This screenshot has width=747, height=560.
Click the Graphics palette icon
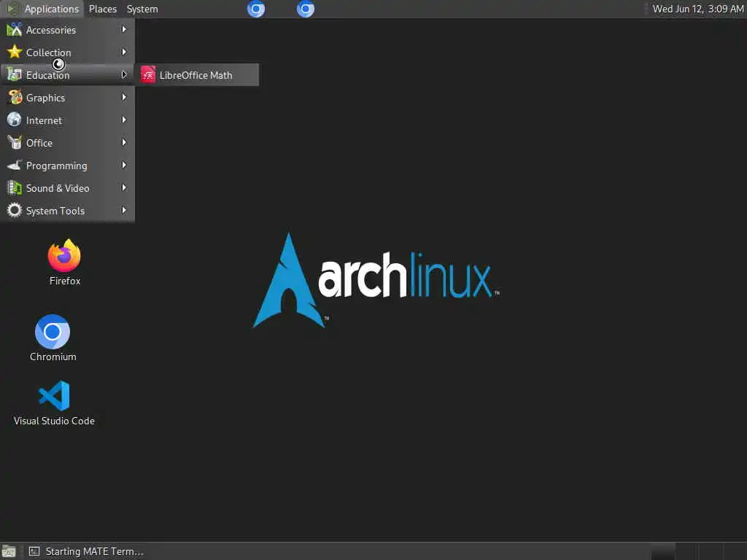click(x=15, y=97)
